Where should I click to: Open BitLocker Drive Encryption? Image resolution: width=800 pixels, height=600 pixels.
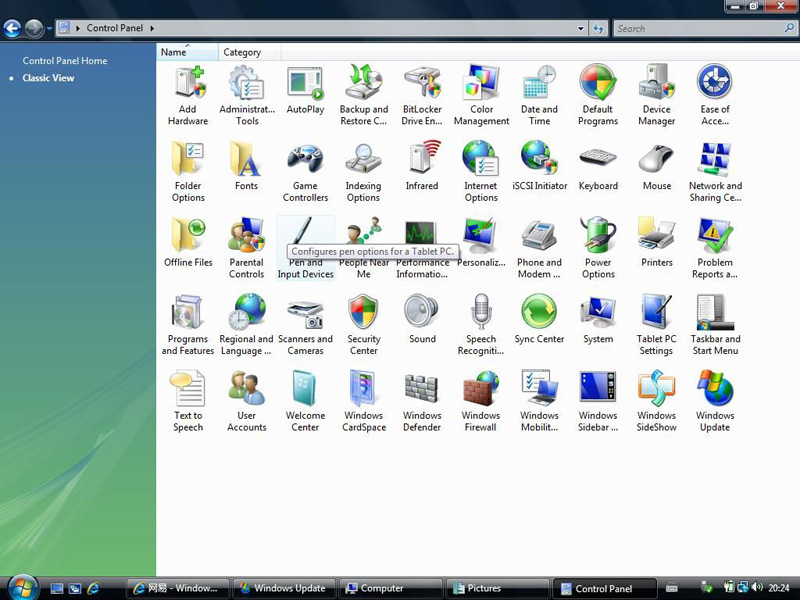pyautogui.click(x=422, y=96)
